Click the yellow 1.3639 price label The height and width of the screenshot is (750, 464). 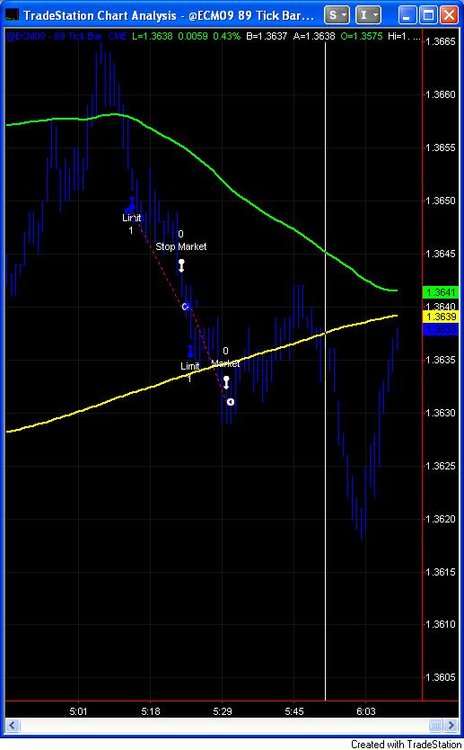440,317
